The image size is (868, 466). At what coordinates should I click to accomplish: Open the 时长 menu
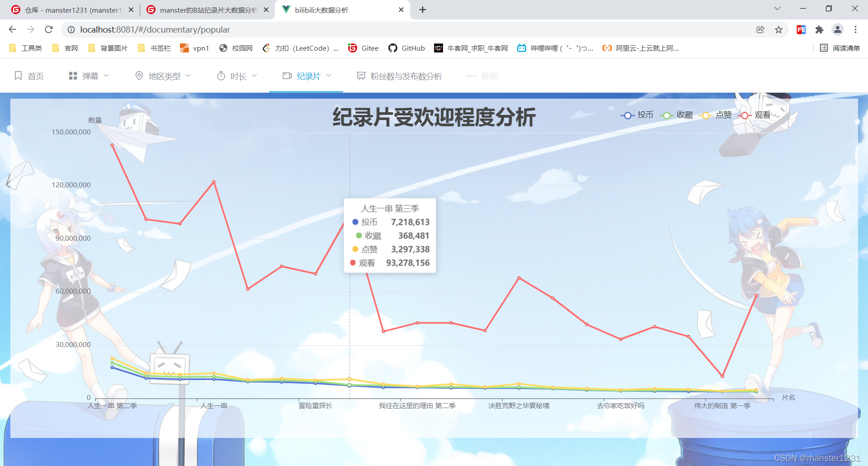[x=237, y=76]
